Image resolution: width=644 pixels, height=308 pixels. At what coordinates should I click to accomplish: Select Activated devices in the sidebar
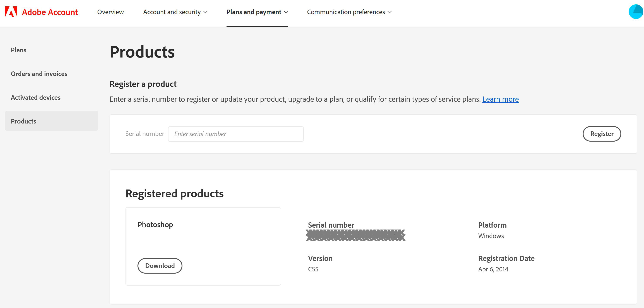tap(36, 97)
